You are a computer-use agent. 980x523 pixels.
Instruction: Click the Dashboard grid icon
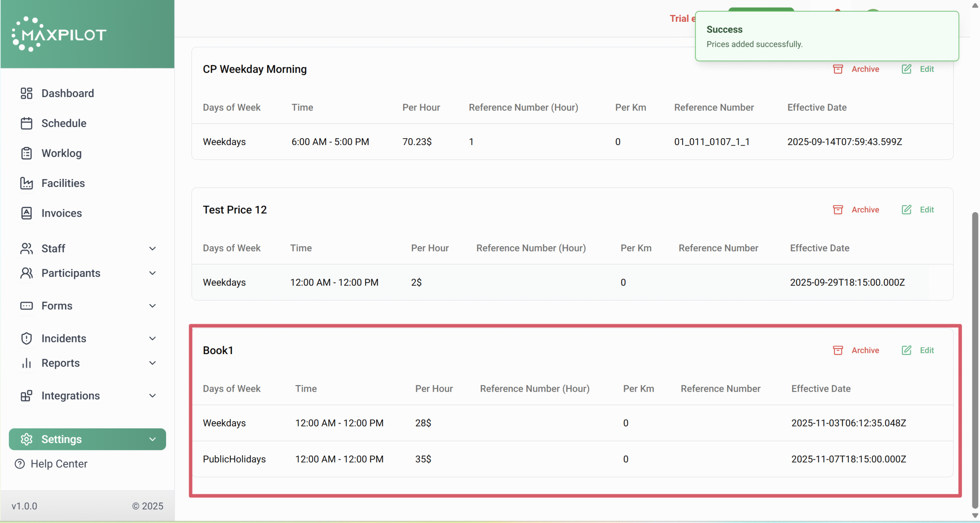pos(26,93)
